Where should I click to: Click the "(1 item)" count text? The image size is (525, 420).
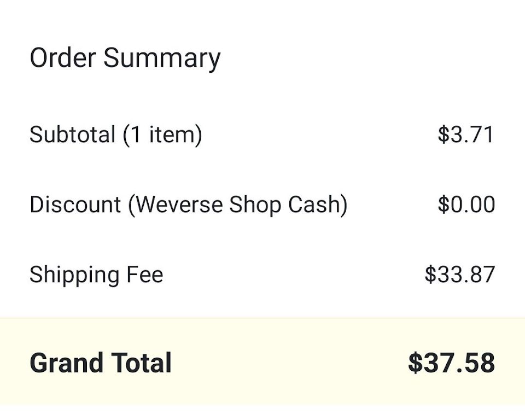162,135
